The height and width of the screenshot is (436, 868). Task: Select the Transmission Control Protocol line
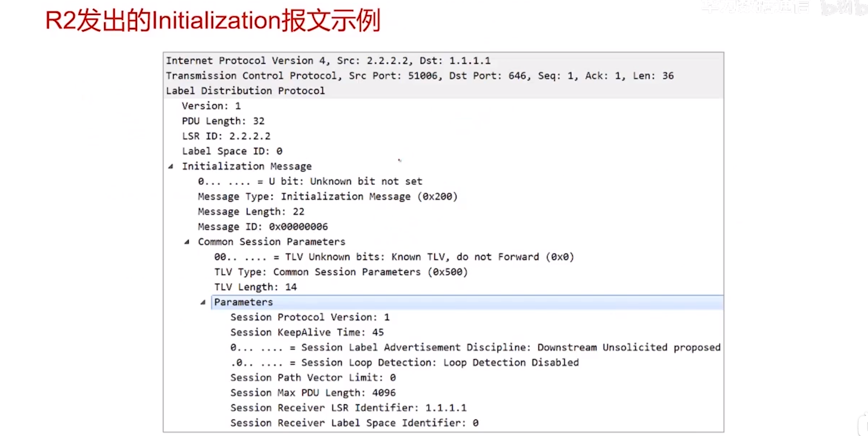[x=420, y=76]
